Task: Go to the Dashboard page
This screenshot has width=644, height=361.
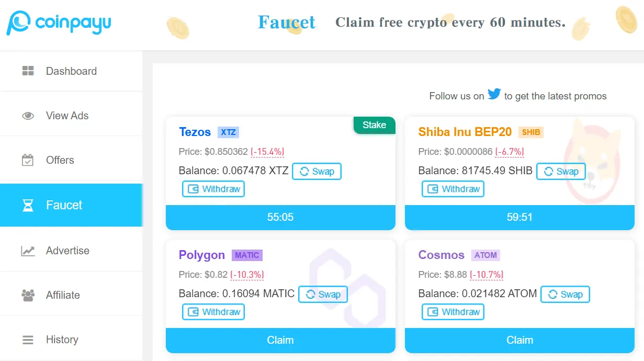Action: (x=71, y=71)
